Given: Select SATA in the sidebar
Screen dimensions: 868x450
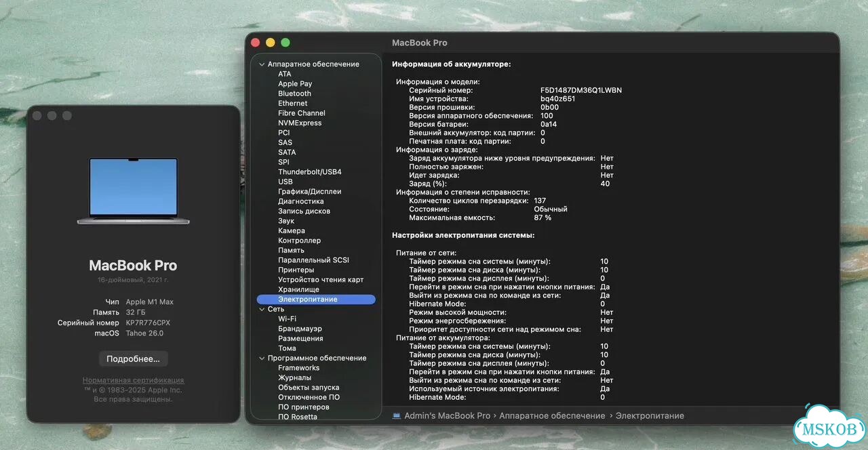Looking at the screenshot, I should tap(287, 152).
